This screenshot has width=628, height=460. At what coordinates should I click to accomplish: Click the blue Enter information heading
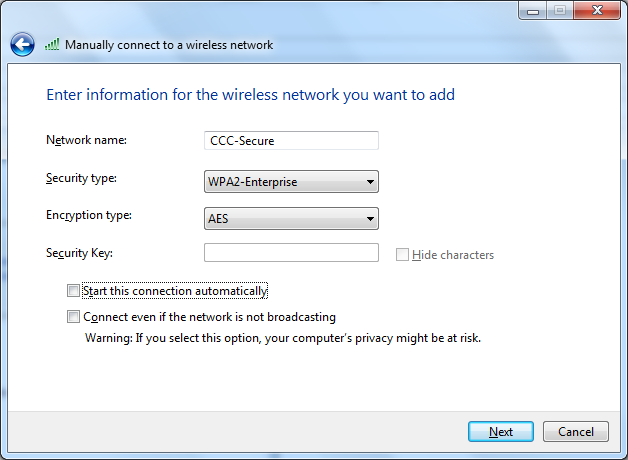tap(251, 95)
